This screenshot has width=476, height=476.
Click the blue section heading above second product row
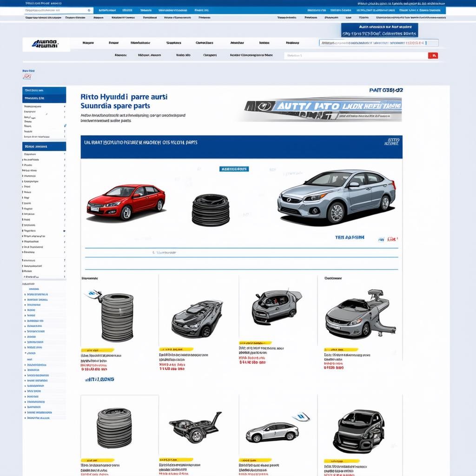point(99,379)
